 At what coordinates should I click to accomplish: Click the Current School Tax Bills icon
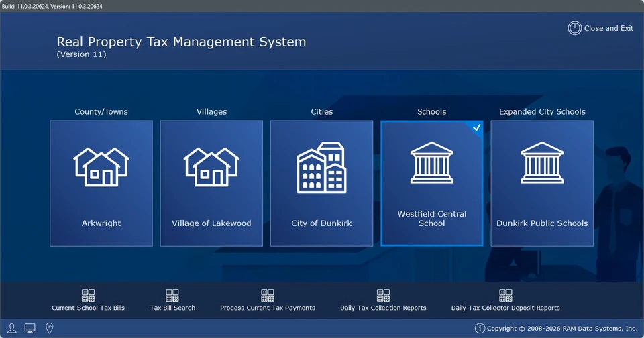(x=88, y=295)
